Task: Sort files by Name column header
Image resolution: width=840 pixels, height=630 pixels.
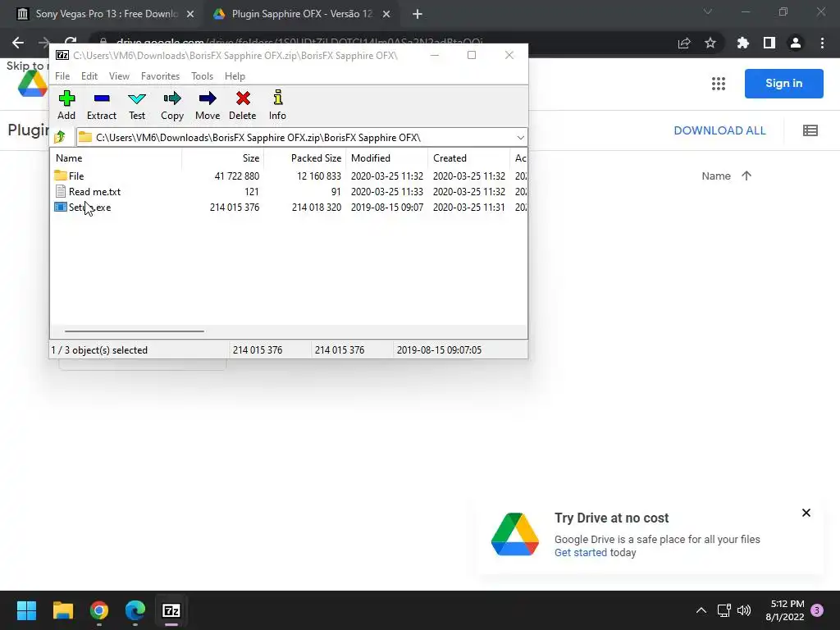Action: coord(116,158)
